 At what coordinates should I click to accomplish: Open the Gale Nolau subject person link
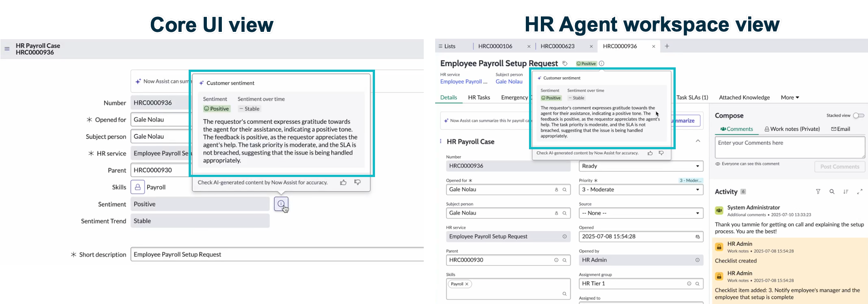pyautogui.click(x=509, y=81)
